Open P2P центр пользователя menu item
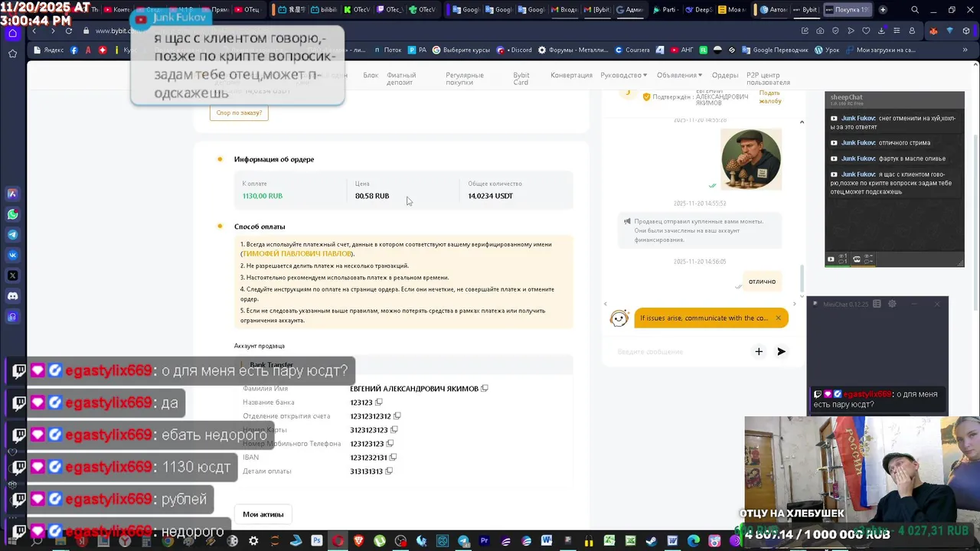This screenshot has width=980, height=551. pos(768,79)
